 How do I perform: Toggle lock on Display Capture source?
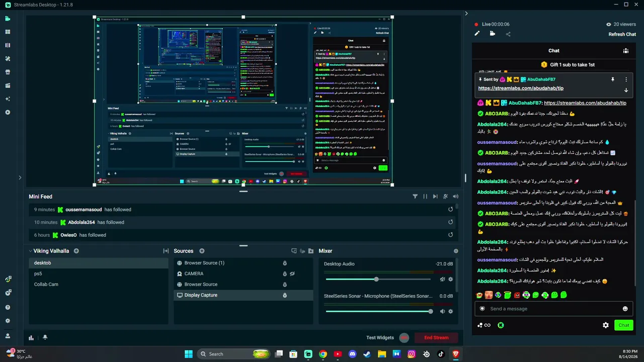pos(285,295)
